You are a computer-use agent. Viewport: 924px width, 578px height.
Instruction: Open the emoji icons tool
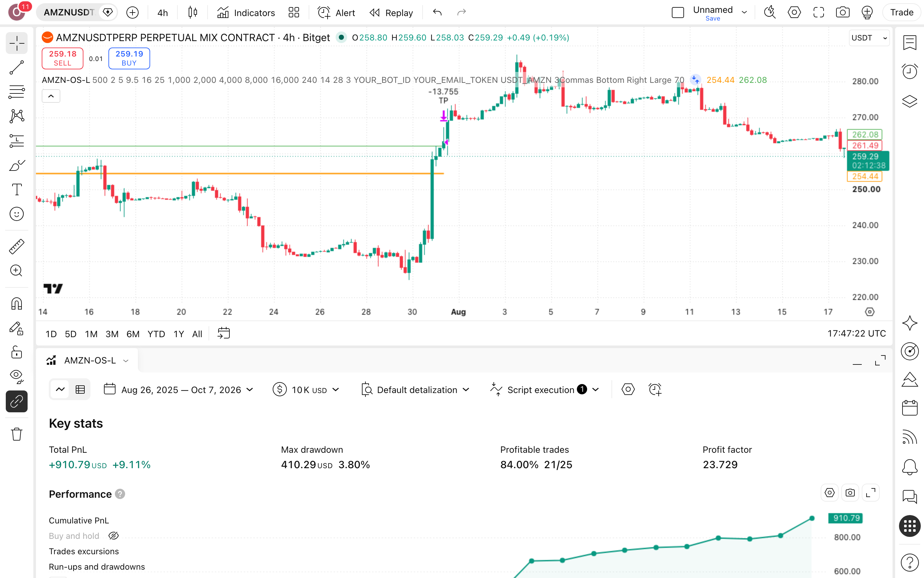coord(16,214)
